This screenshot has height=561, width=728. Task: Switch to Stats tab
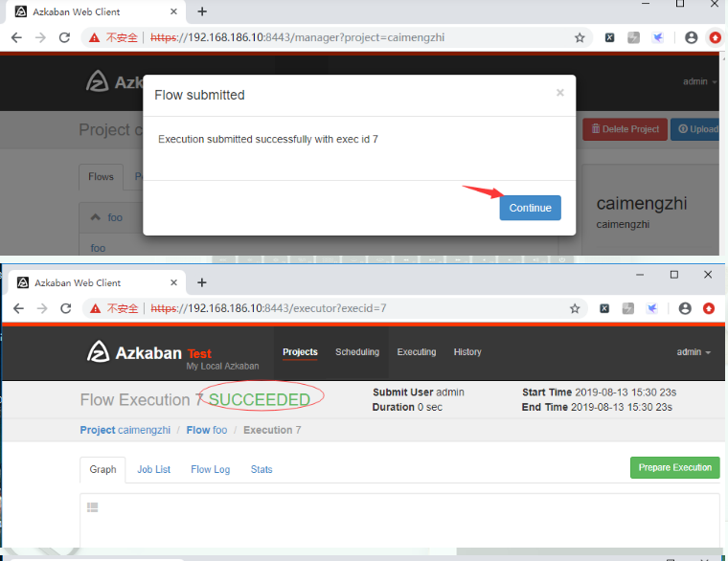coord(262,470)
